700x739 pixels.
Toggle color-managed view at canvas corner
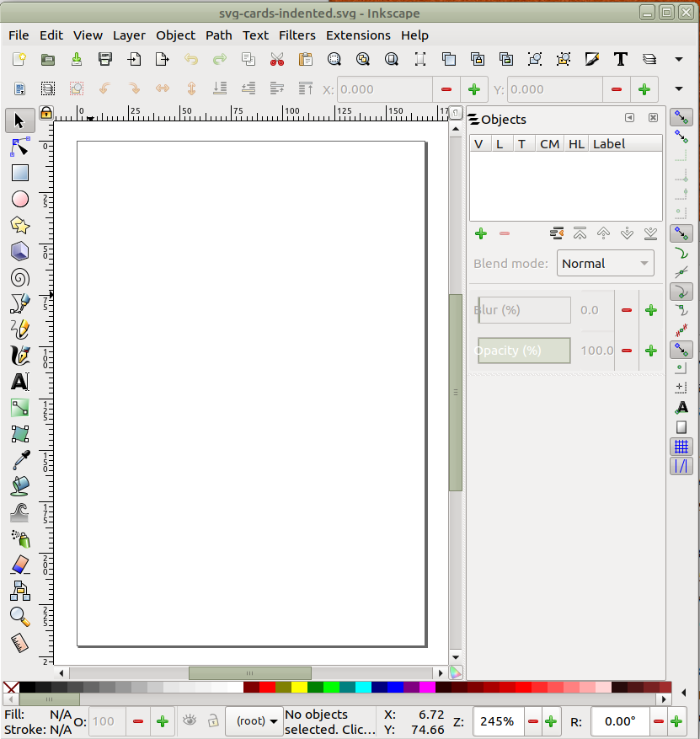(x=456, y=673)
